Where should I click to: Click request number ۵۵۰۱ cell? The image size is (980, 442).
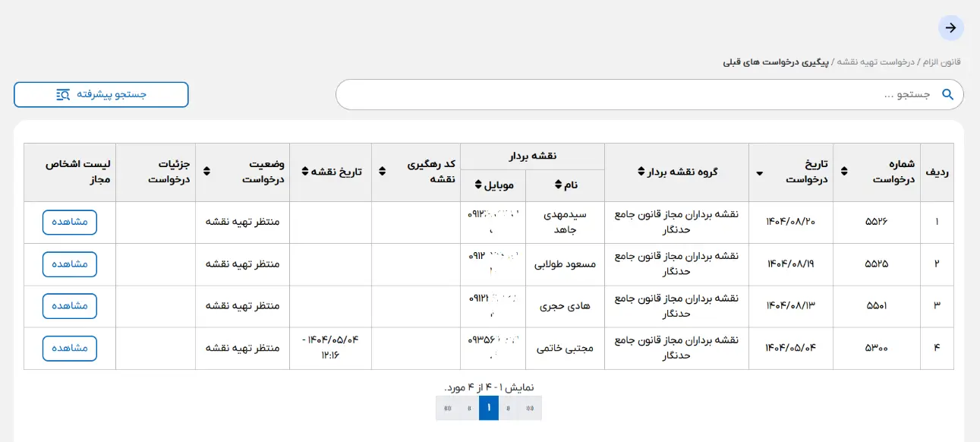click(x=877, y=306)
